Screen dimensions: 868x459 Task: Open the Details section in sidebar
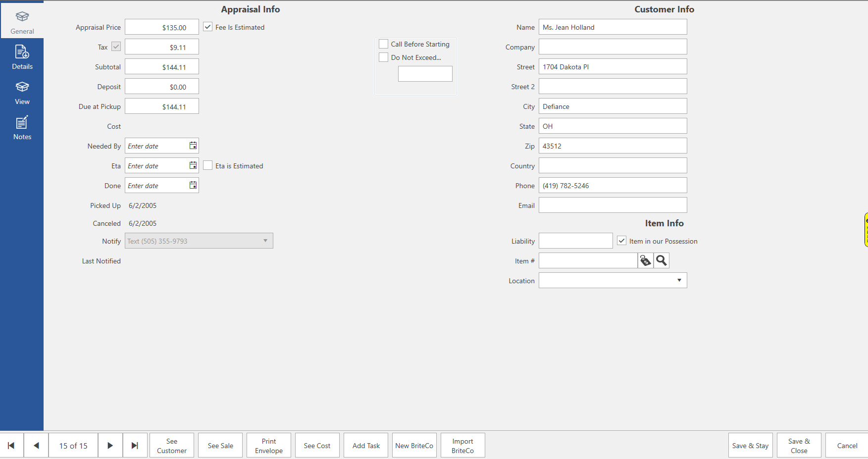pos(22,57)
